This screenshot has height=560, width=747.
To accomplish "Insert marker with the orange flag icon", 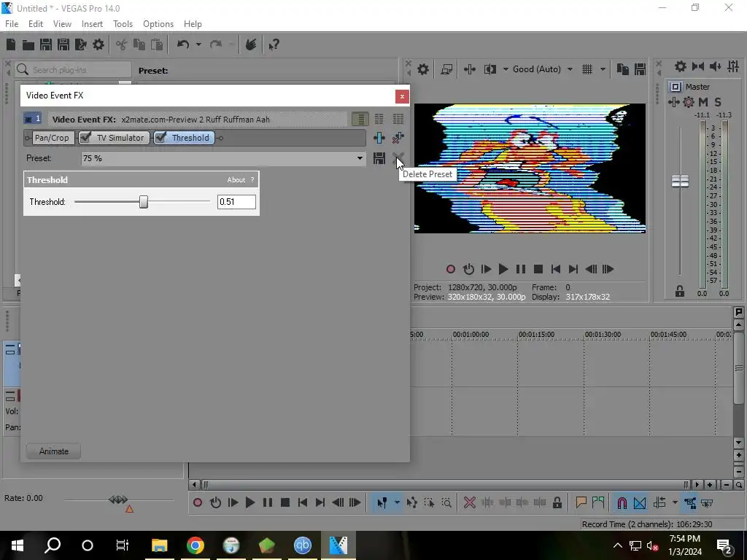I will coord(581,502).
